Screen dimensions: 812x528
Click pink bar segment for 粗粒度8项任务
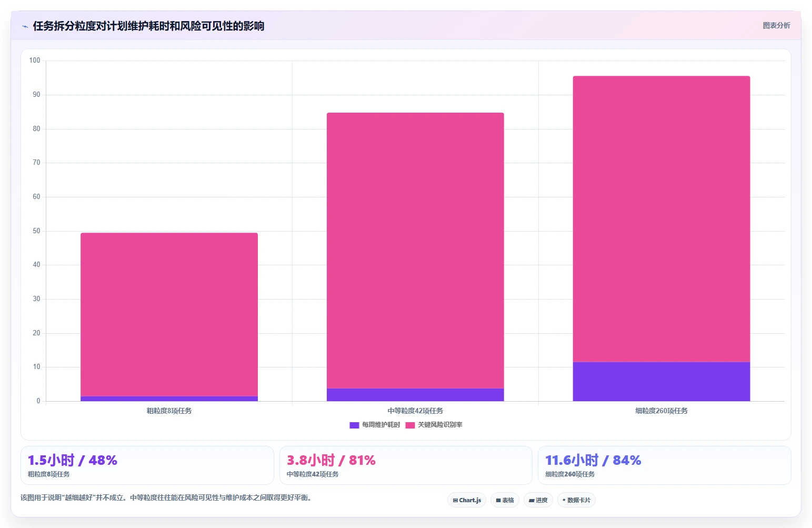pyautogui.click(x=169, y=314)
